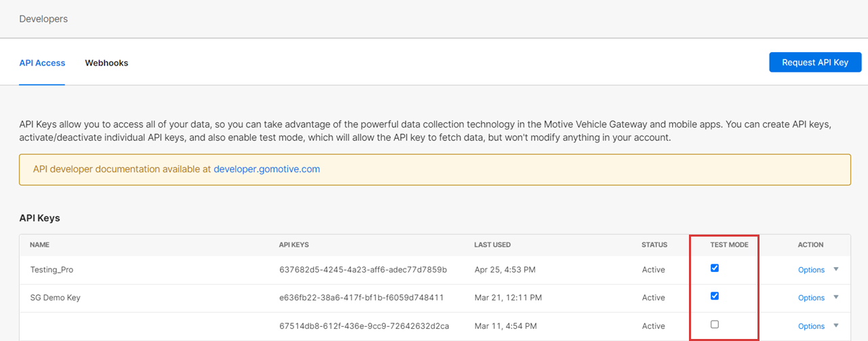This screenshot has width=868, height=341.
Task: Disable test mode for Testing_Pro key
Action: click(x=715, y=268)
